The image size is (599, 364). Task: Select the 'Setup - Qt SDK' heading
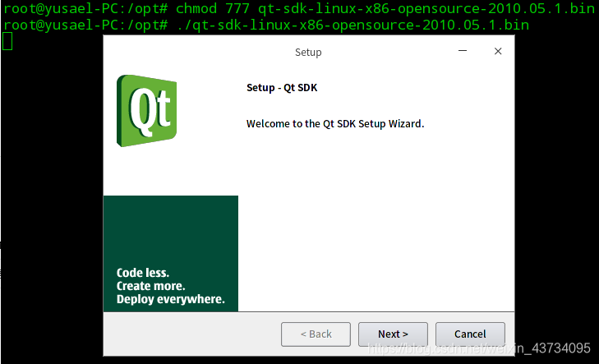pos(282,88)
